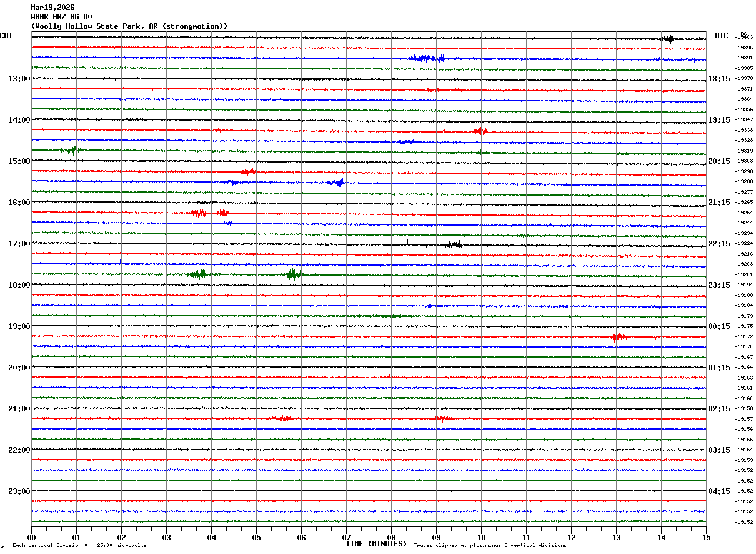Select the 22:00 CDT time label

tap(19, 450)
